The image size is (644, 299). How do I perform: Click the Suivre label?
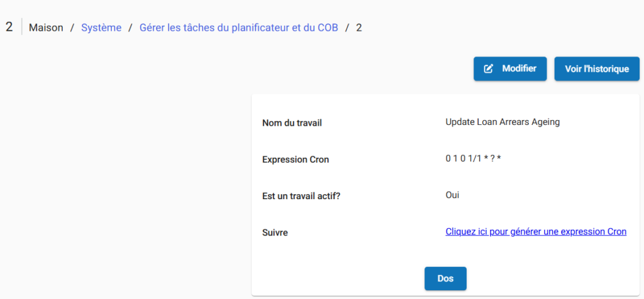click(x=275, y=232)
